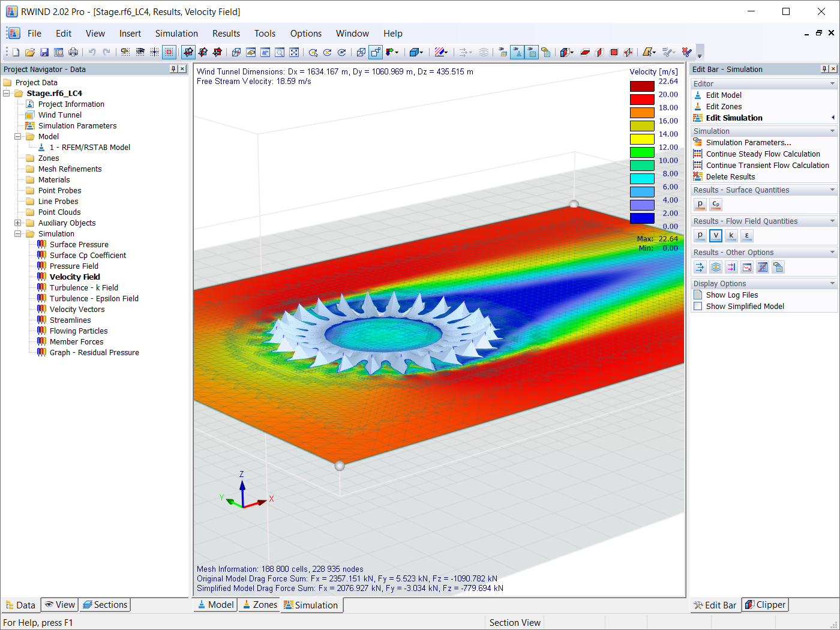Click Continue Transient Flow Calculation

(x=767, y=165)
